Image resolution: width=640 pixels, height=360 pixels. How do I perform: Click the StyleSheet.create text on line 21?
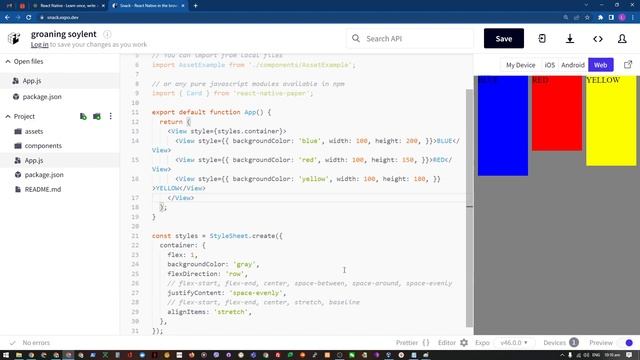242,236
